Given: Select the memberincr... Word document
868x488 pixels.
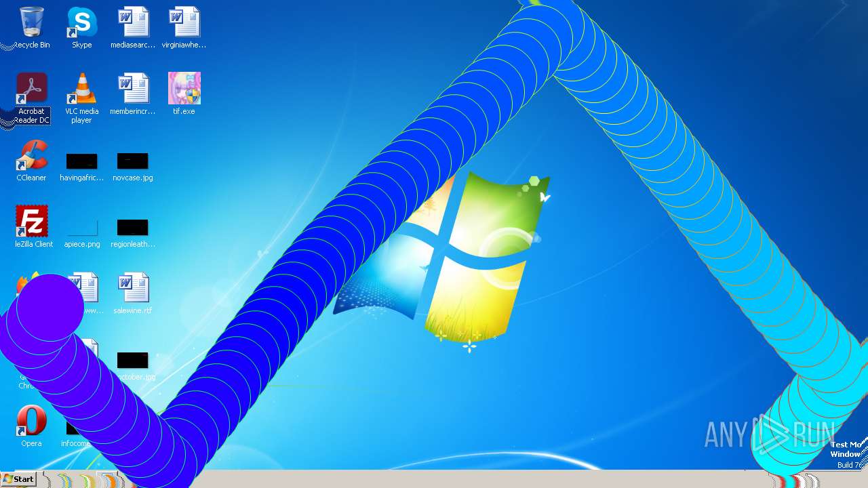Looking at the screenshot, I should tap(133, 94).
